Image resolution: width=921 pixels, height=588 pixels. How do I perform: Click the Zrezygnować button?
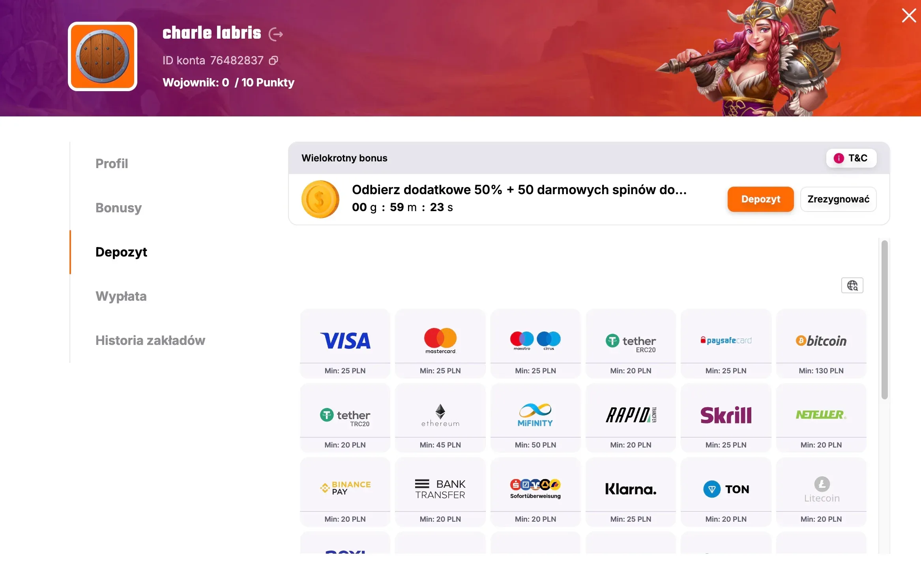(x=838, y=199)
